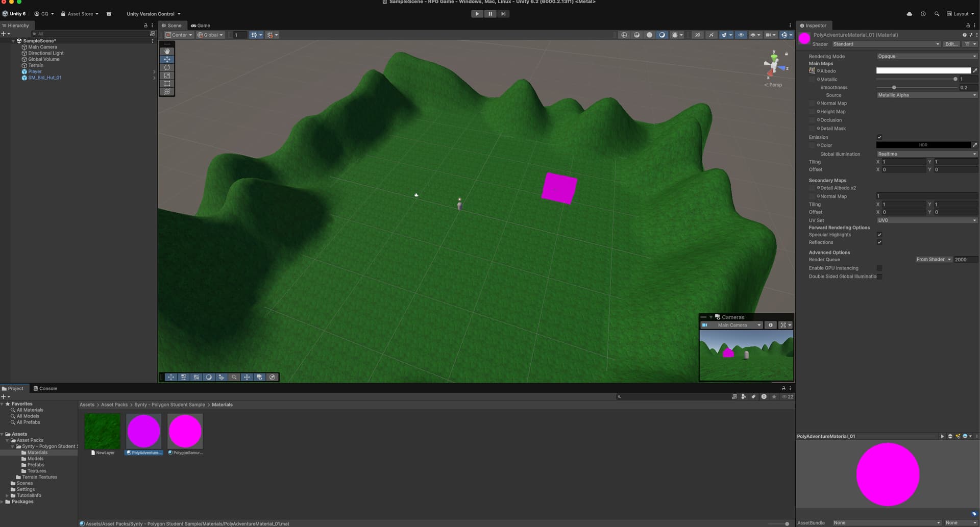
Task: Toggle the Emission checkbox
Action: click(879, 137)
